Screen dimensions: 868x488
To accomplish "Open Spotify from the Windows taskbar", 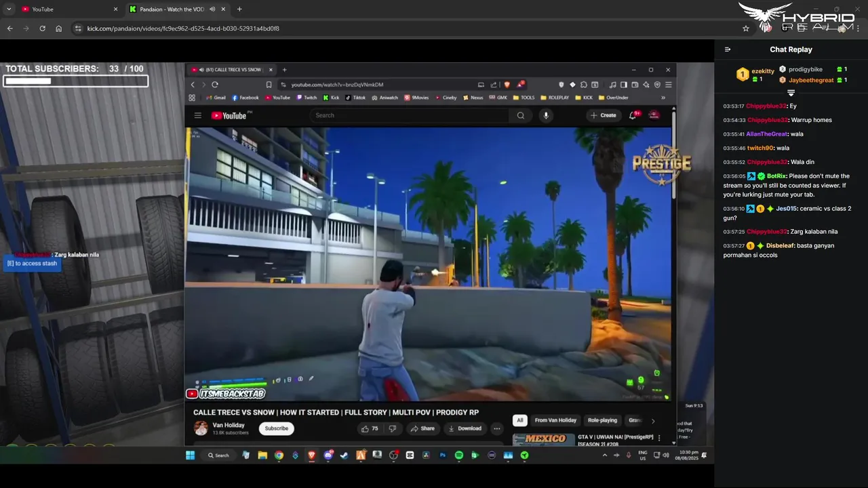I will coord(459,455).
